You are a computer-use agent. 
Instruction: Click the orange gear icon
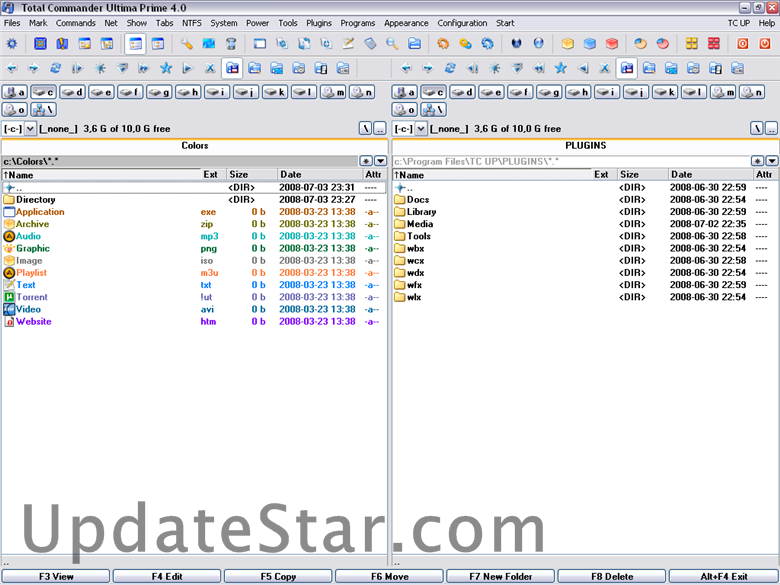(443, 44)
